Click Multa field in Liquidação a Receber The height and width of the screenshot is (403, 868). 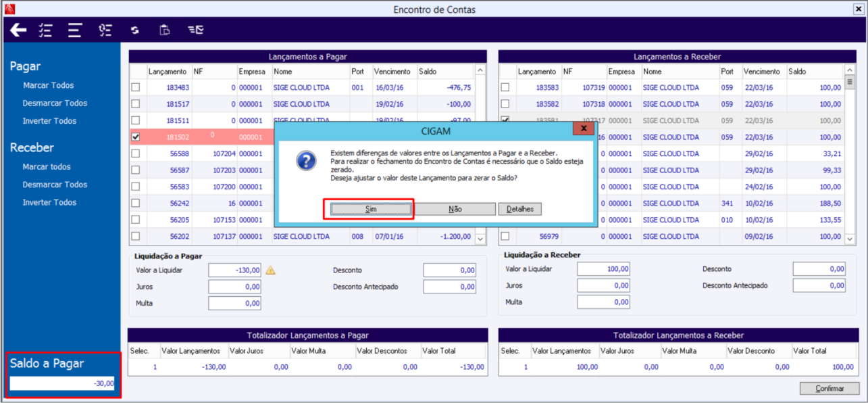click(x=604, y=302)
